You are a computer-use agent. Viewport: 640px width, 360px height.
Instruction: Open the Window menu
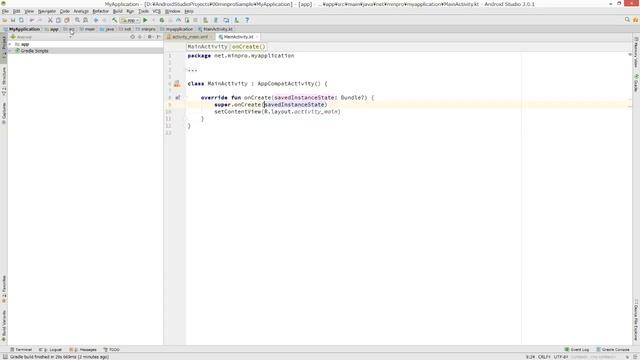172,11
